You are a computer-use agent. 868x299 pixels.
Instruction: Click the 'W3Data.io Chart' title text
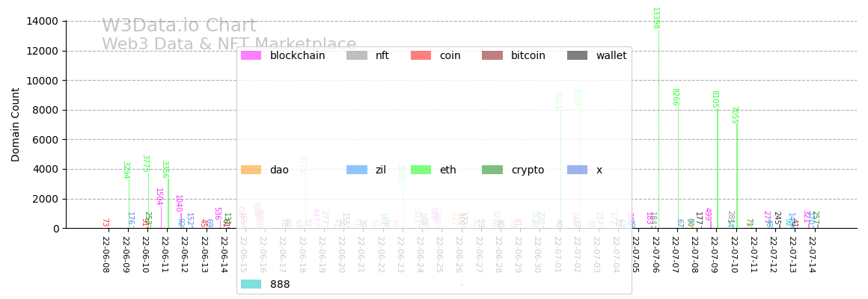[179, 25]
